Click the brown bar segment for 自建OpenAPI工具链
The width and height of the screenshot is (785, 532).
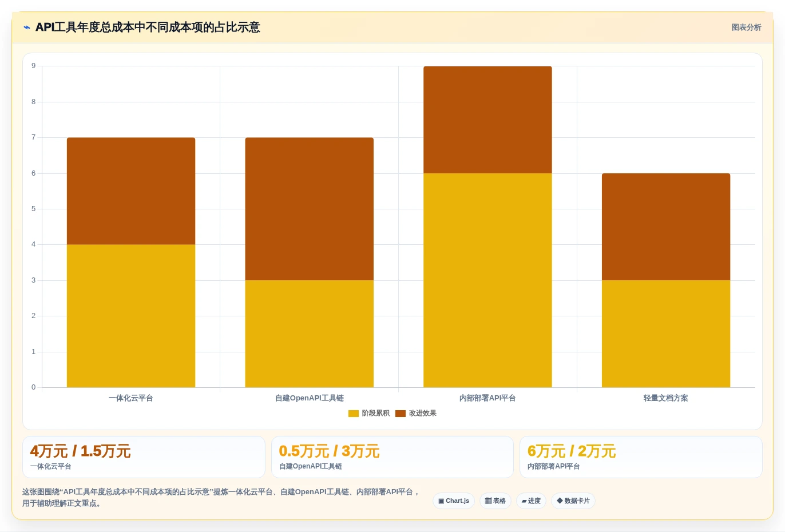click(310, 209)
